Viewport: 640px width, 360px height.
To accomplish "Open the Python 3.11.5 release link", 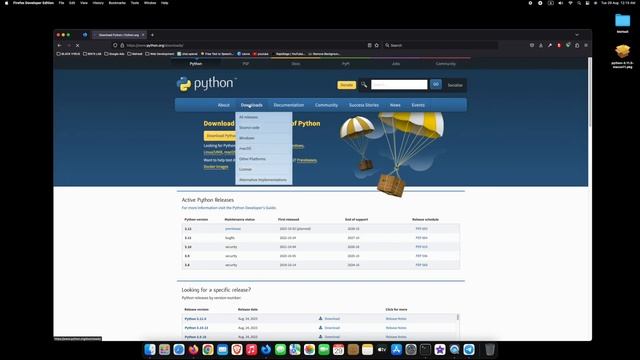I will (x=195, y=319).
